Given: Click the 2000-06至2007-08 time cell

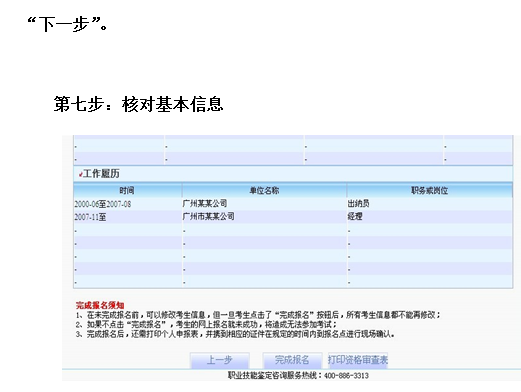Looking at the screenshot, I should [103, 204].
